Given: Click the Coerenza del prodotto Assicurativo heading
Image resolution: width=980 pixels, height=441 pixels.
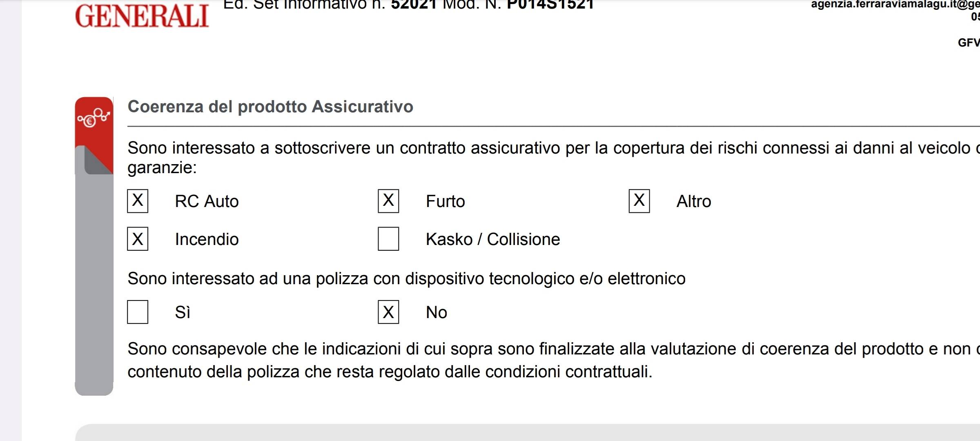Looking at the screenshot, I should pyautogui.click(x=270, y=107).
